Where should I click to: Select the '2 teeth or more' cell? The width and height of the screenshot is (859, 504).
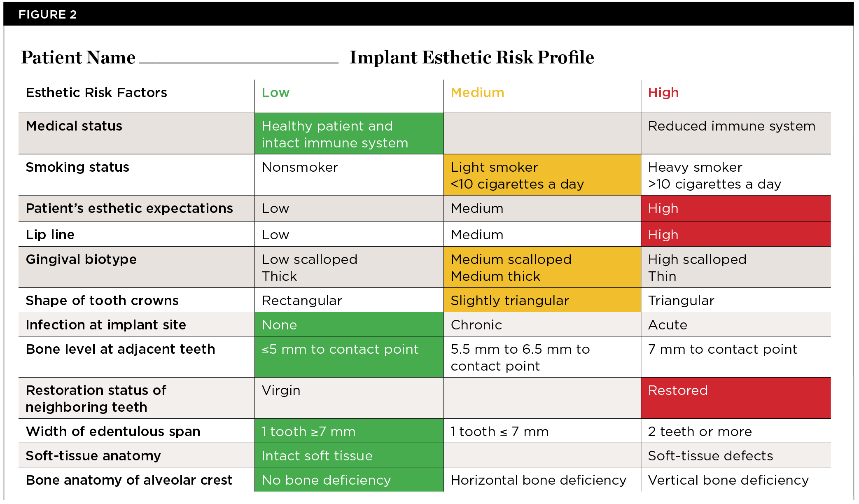700,432
